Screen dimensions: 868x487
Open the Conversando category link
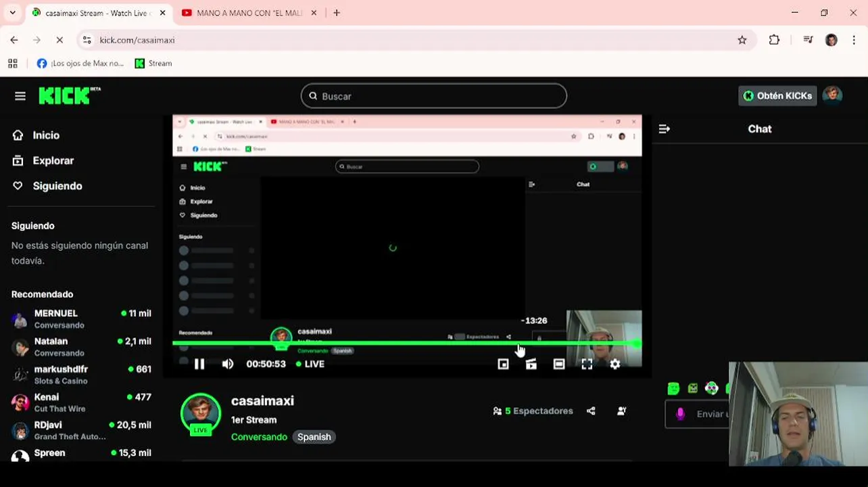(x=259, y=437)
